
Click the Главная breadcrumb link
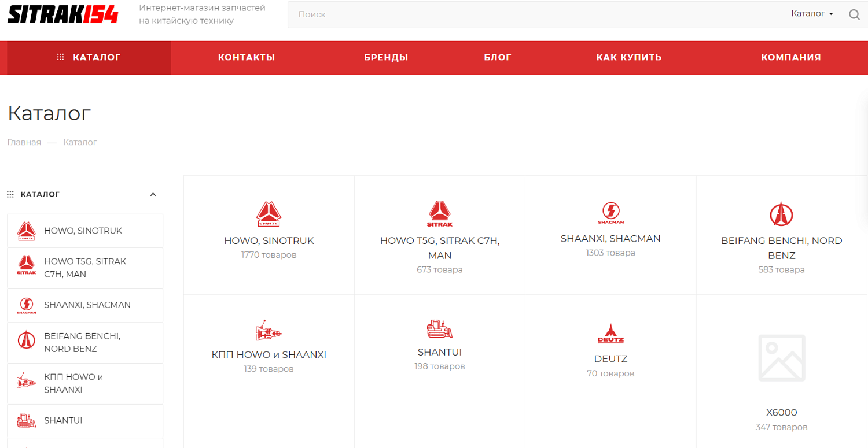tap(24, 142)
